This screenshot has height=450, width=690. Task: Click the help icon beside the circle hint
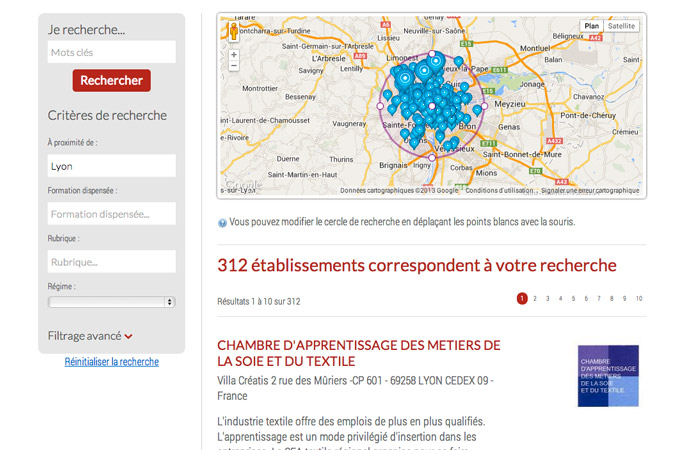[x=222, y=223]
